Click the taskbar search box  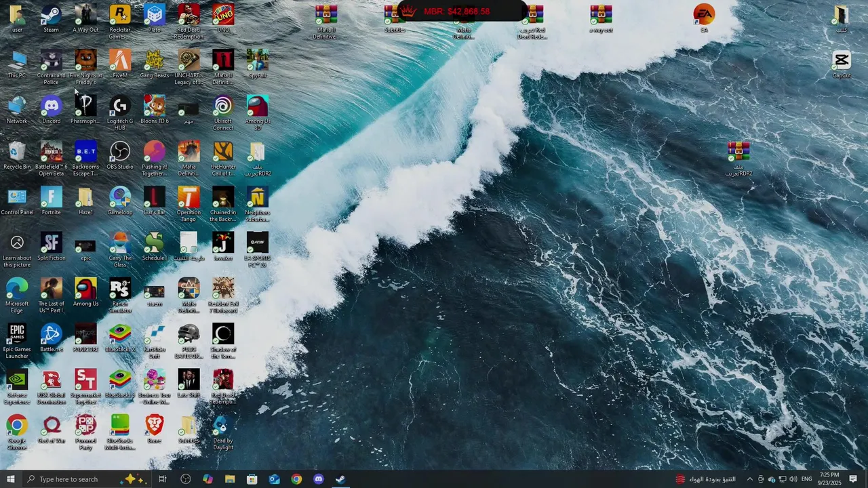86,479
